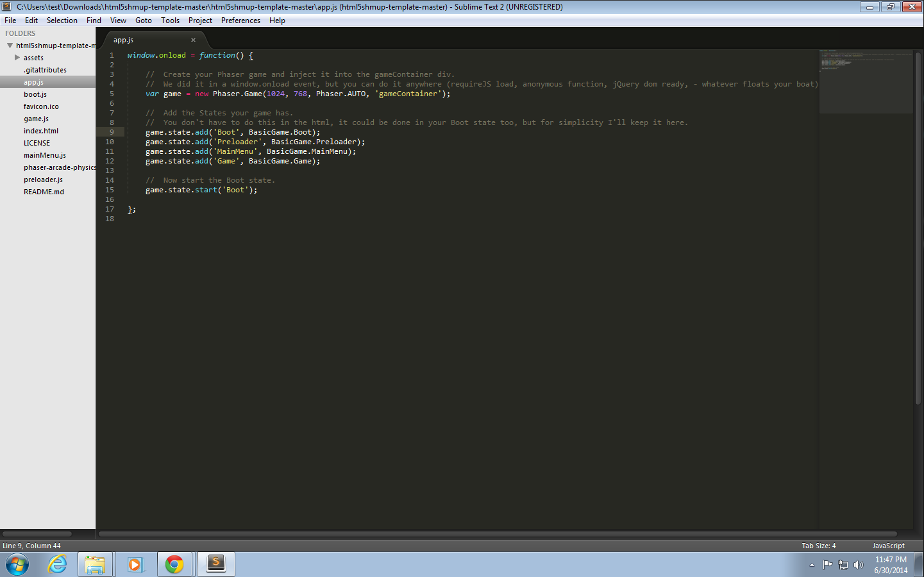Image resolution: width=924 pixels, height=577 pixels.
Task: Collapse the html5shmup-template-master root folder
Action: (10, 46)
